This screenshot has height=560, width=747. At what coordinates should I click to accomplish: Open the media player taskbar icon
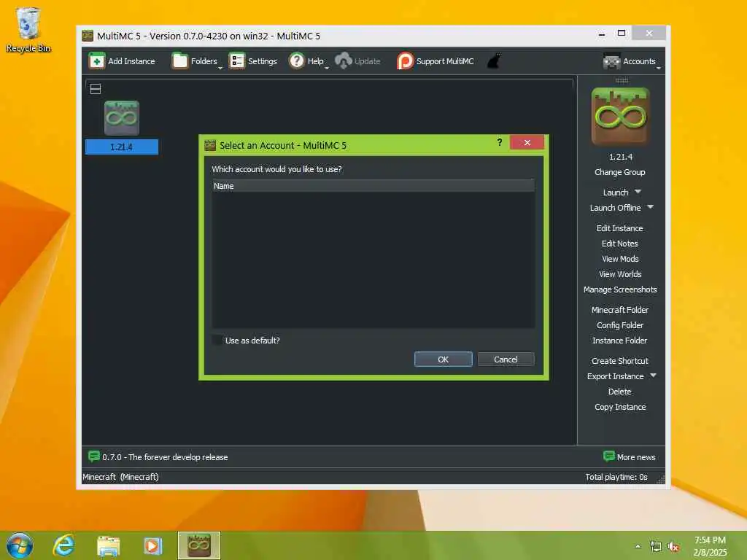tap(152, 545)
